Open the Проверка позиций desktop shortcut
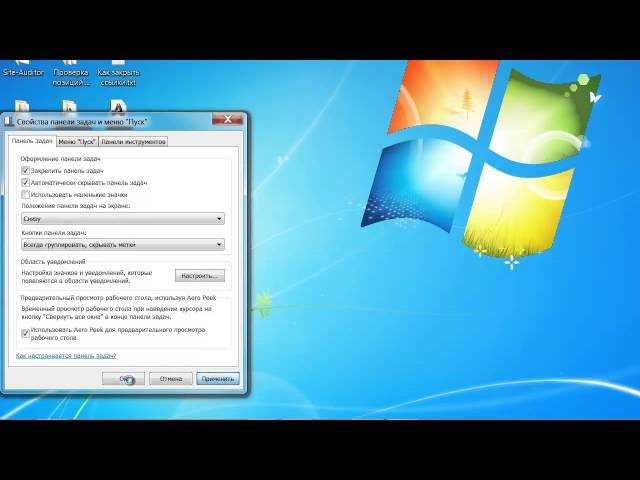This screenshot has height=480, width=640. click(71, 74)
